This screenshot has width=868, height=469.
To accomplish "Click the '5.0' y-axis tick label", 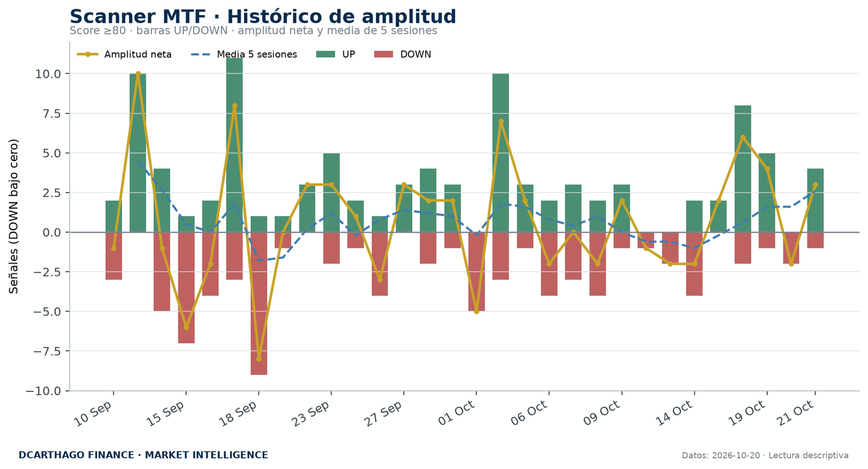I will click(x=52, y=153).
